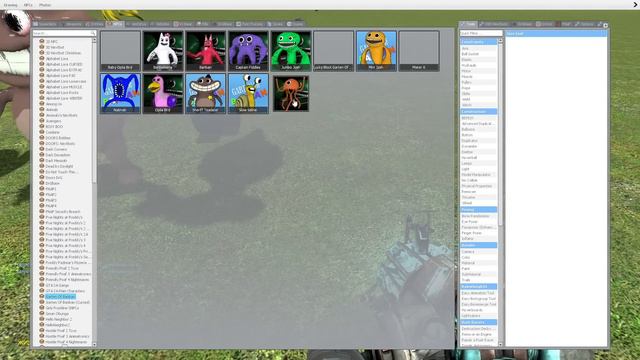Select the blank tile after Mini Josh
640x360 pixels.
pos(419,51)
